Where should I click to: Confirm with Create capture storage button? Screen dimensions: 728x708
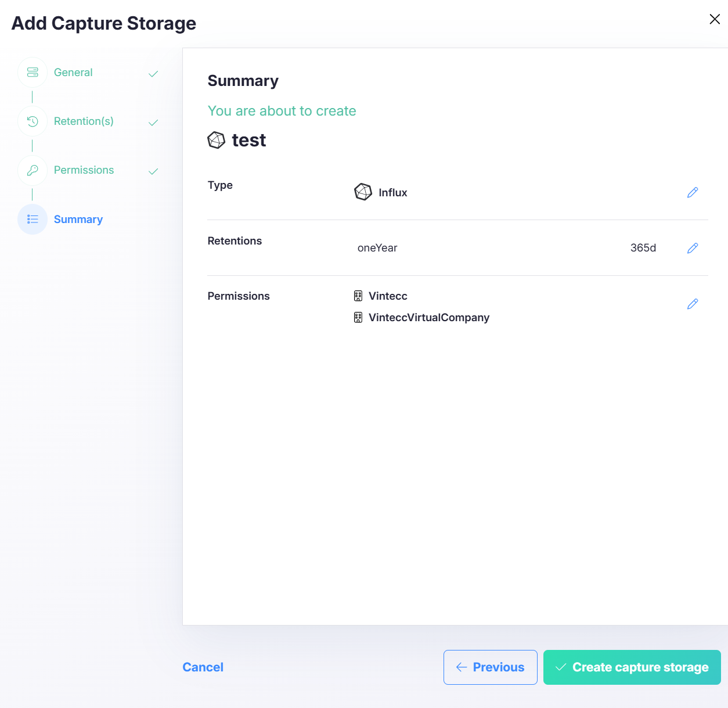632,667
